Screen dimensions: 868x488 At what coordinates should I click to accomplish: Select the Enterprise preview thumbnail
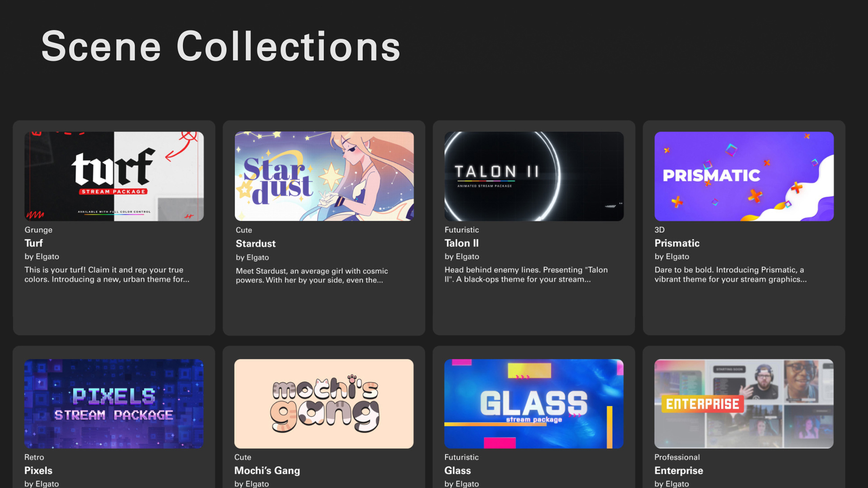pos(744,404)
